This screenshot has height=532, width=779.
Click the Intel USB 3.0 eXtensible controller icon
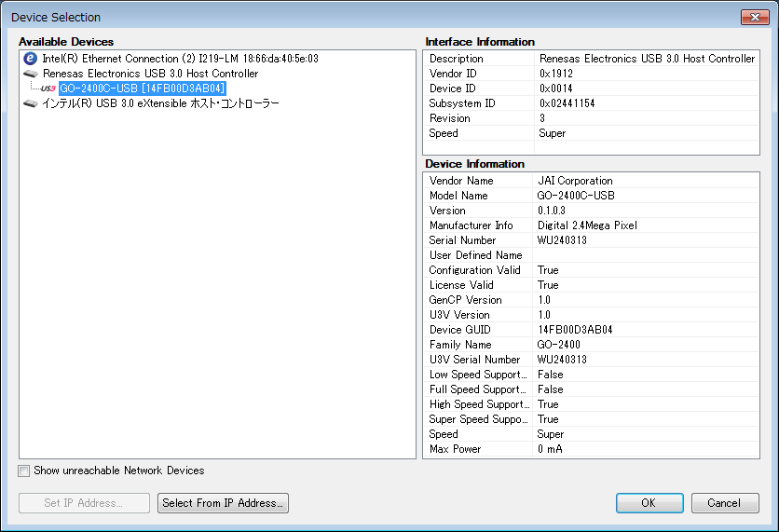pyautogui.click(x=31, y=103)
